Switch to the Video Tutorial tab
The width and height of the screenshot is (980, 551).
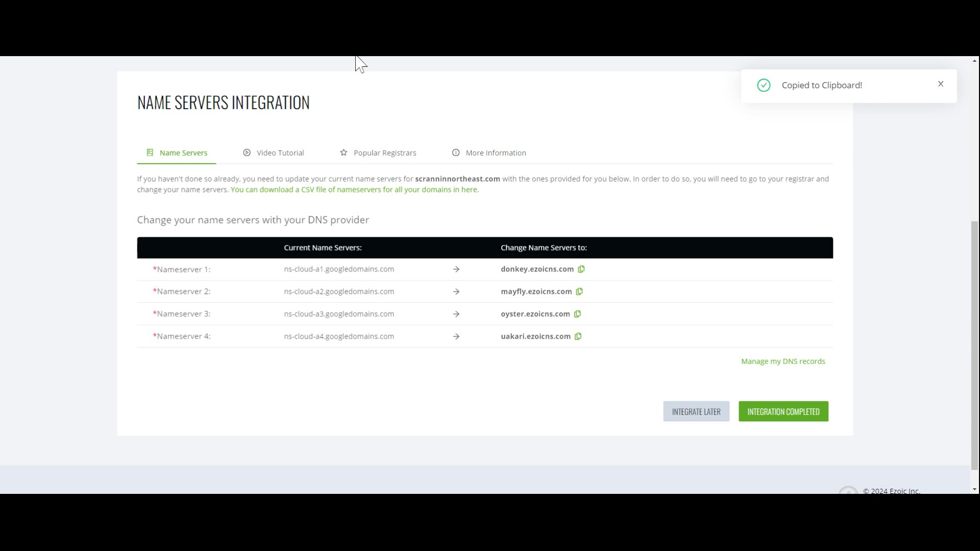(280, 153)
